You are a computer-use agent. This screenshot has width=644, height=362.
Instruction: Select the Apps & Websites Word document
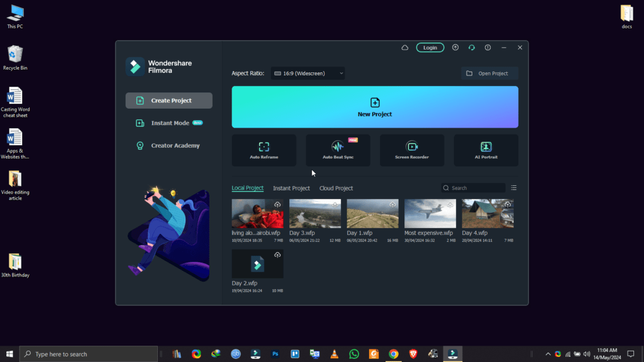[x=15, y=144]
